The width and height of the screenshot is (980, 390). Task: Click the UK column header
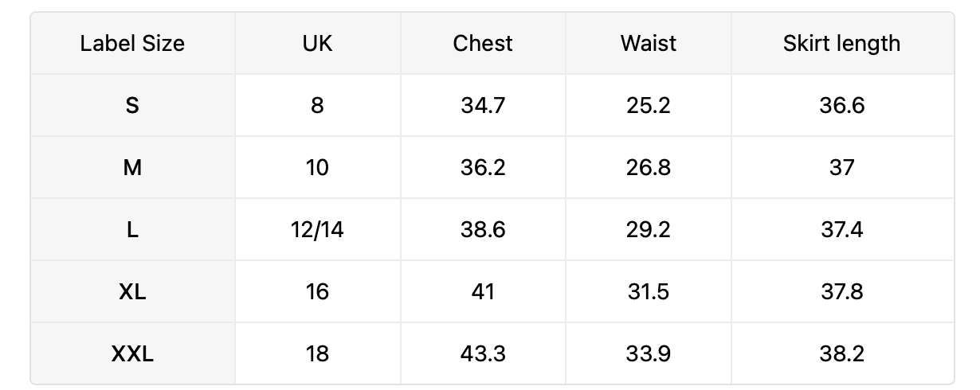pyautogui.click(x=317, y=43)
